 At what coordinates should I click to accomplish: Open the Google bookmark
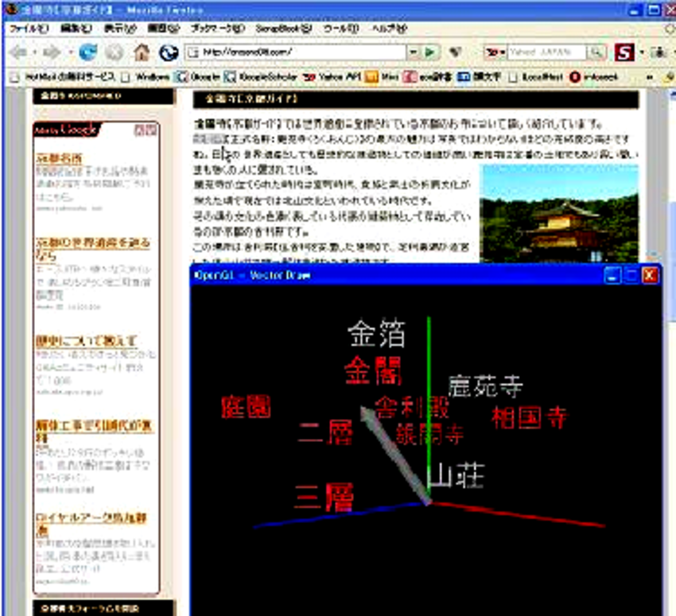tap(197, 77)
